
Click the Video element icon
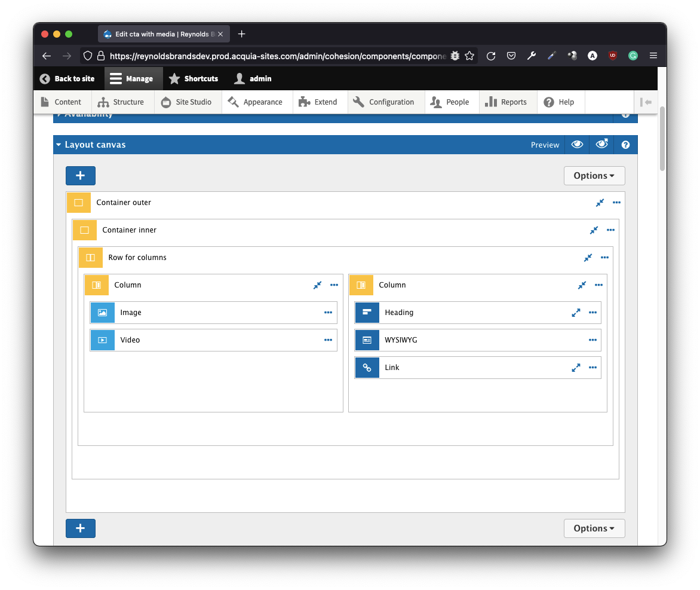(x=102, y=340)
